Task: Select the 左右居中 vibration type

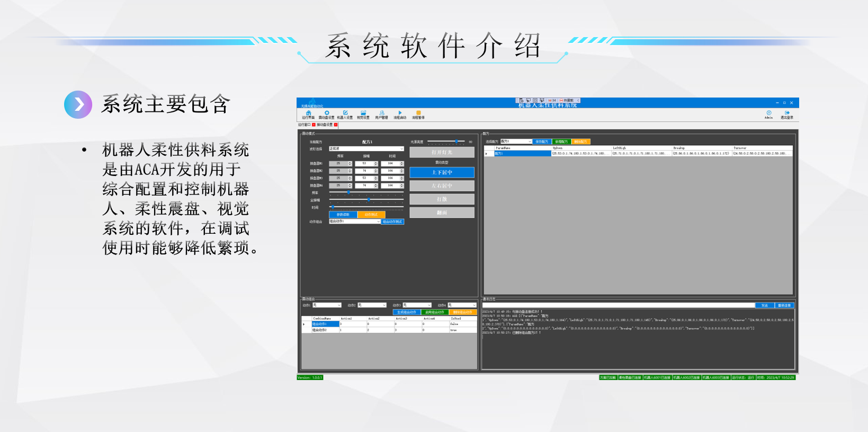Action: pyautogui.click(x=442, y=186)
